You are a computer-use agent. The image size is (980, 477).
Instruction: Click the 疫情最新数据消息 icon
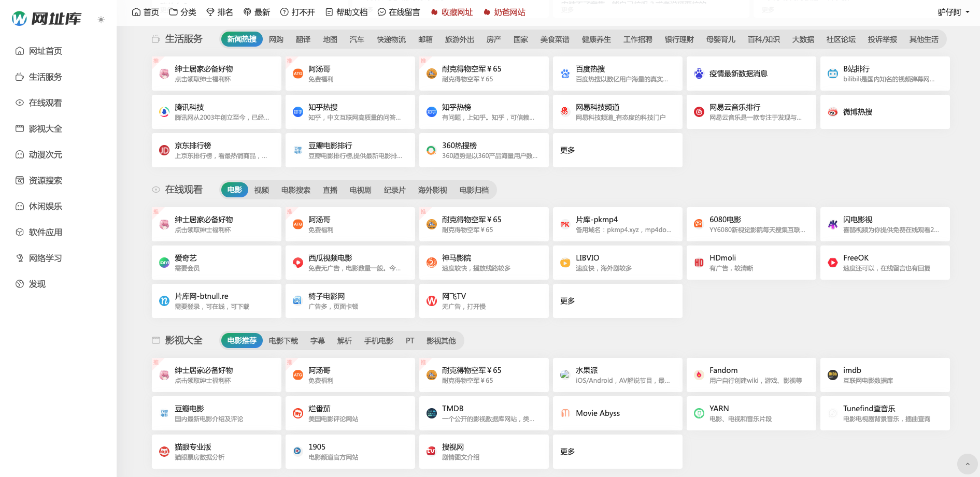699,74
